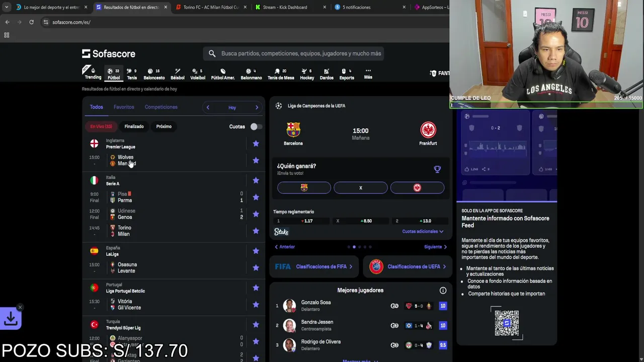Favorite the Premier League competition star

click(256, 144)
